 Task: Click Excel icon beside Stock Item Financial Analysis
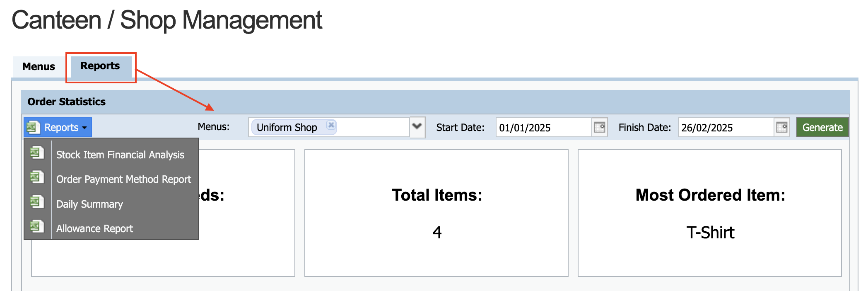click(x=37, y=153)
